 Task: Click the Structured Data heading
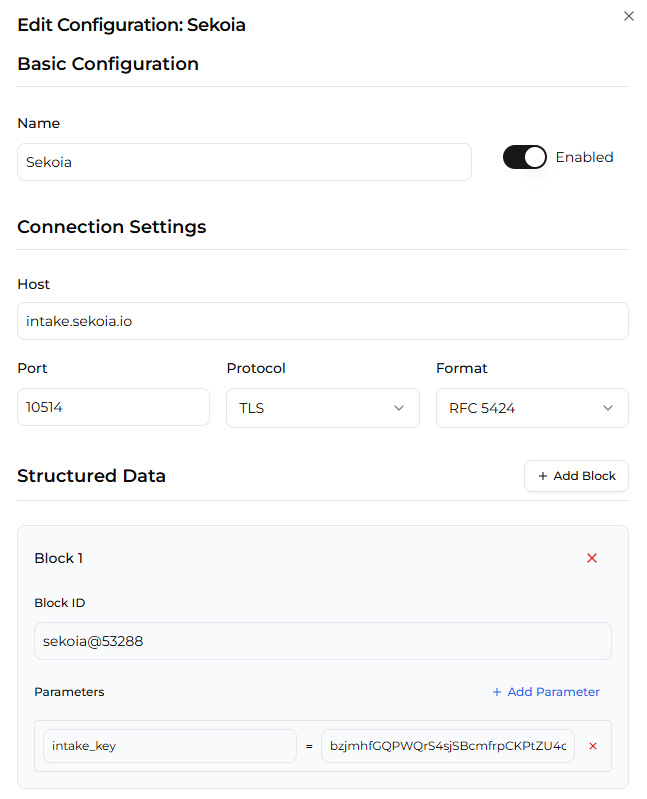coord(91,476)
